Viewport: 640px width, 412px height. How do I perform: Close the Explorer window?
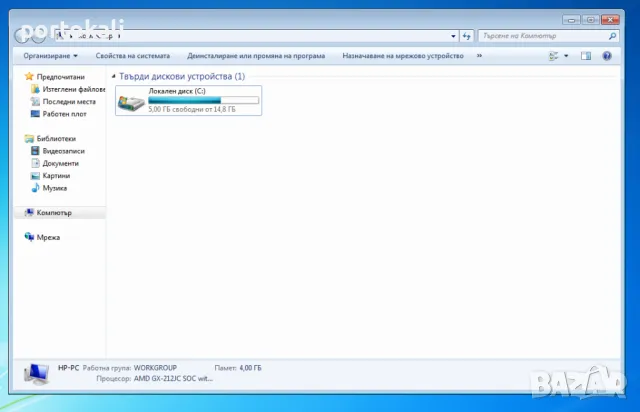point(610,20)
